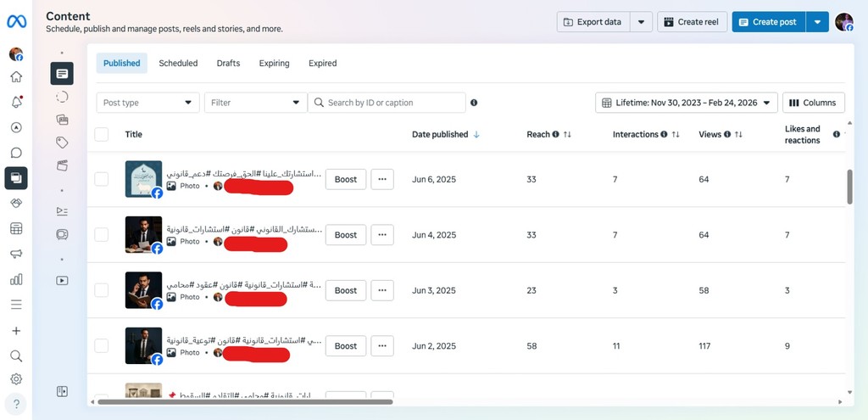Screen dimensions: 868x420
Task: Open Stories circle icon in secondary sidebar
Action: [62, 97]
